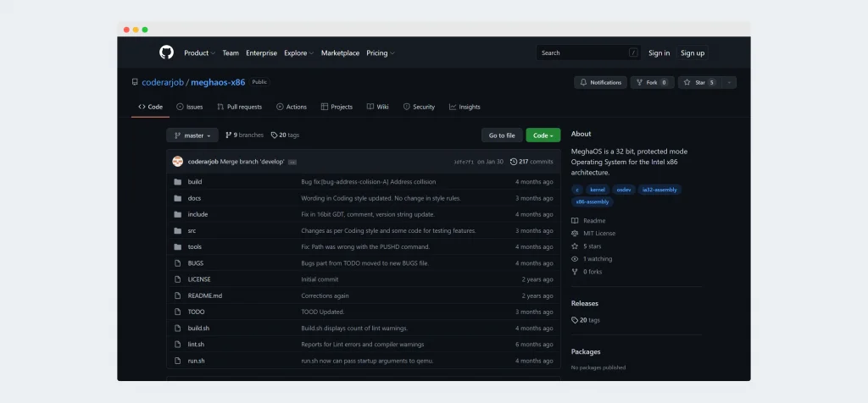Open the 217 commits history link

pyautogui.click(x=531, y=162)
